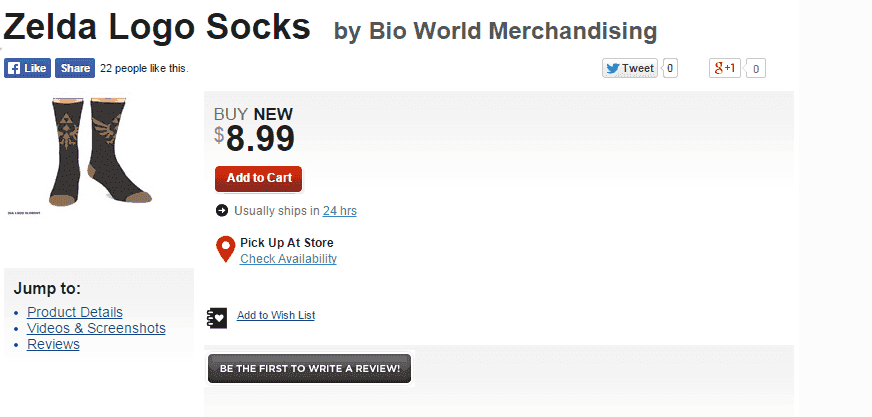Image resolution: width=872 pixels, height=417 pixels.
Task: Click the red store location pin icon
Action: 225,250
